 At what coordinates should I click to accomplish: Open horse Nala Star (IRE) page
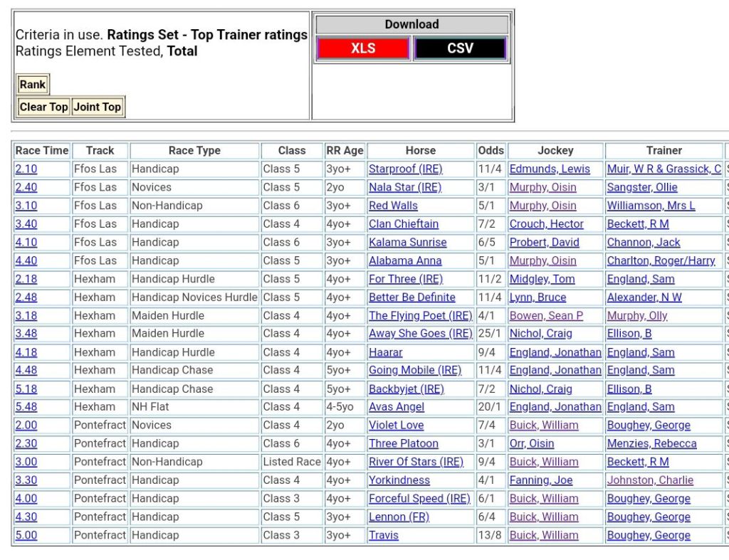pos(404,187)
